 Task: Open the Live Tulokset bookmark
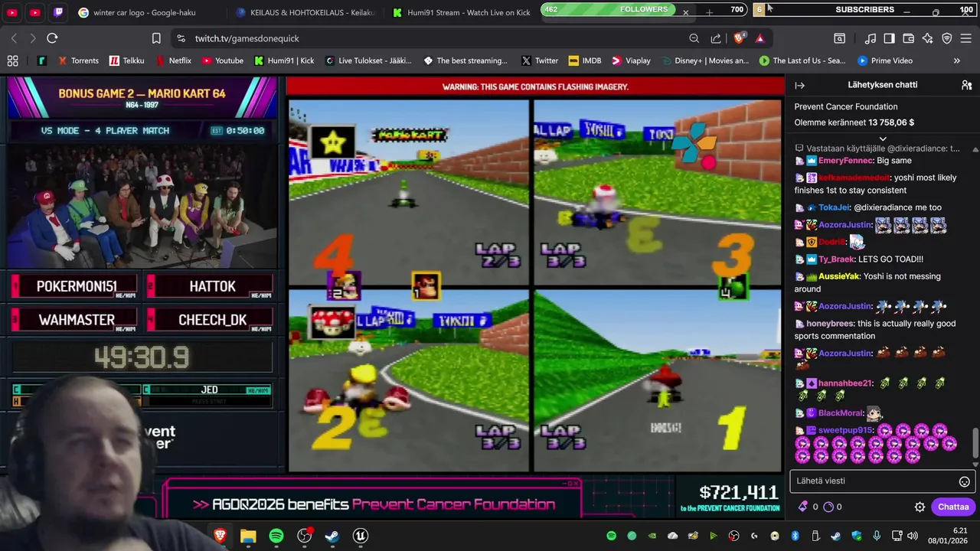pos(368,60)
